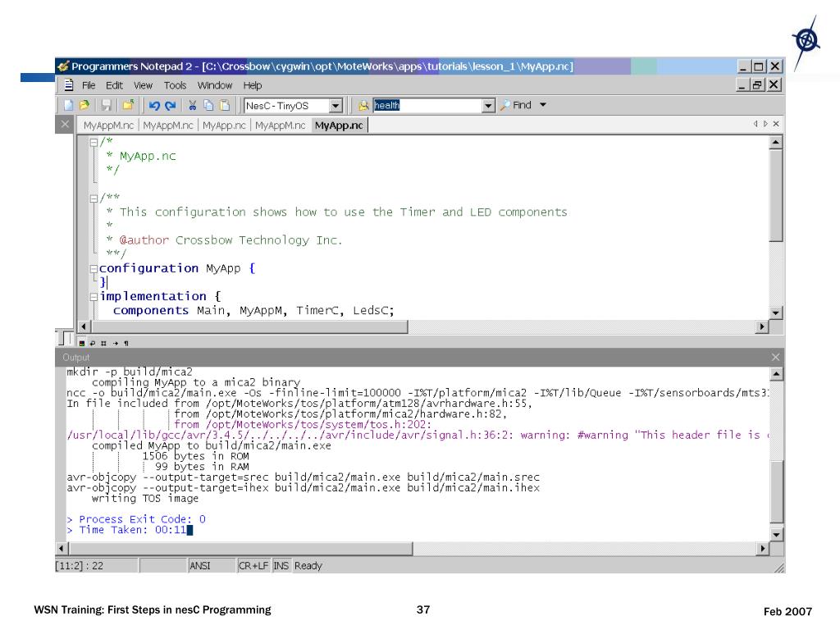The height and width of the screenshot is (630, 840).
Task: Open the Tools menu
Action: (176, 85)
